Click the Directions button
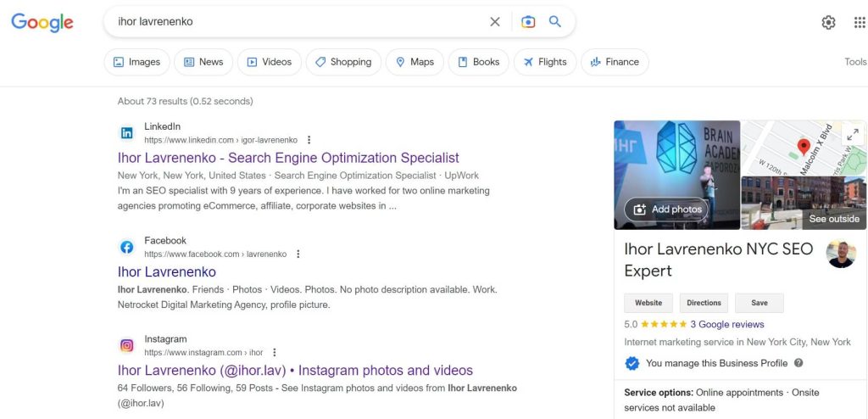 pos(704,303)
